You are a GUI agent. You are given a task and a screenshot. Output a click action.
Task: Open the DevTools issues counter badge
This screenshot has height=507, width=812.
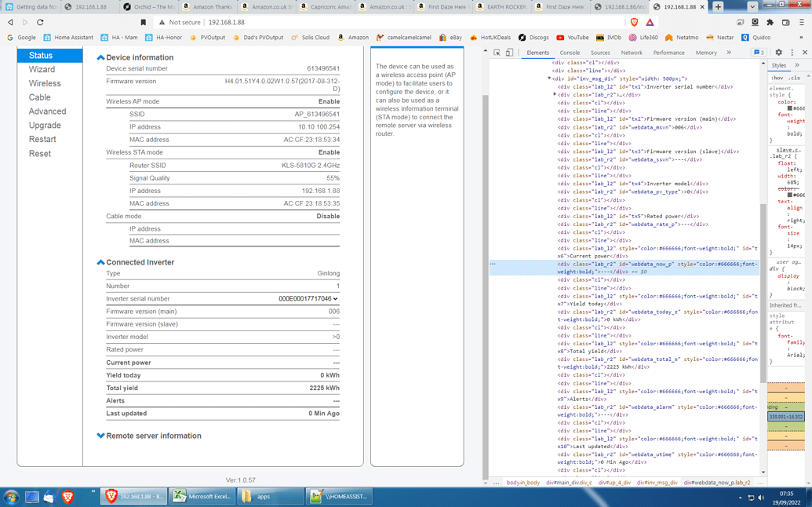(757, 53)
